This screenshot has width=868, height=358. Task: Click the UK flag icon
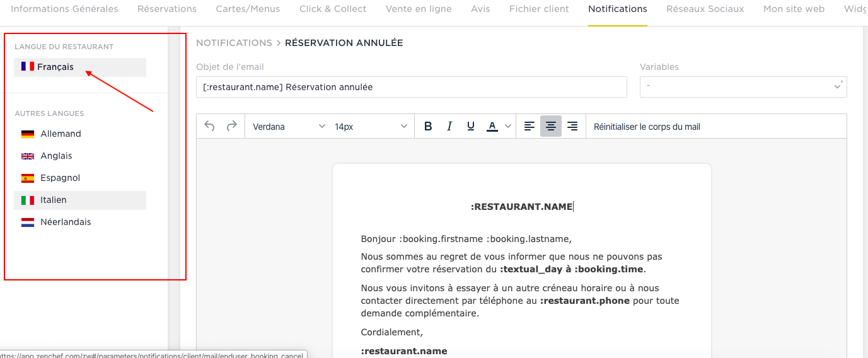coord(28,156)
